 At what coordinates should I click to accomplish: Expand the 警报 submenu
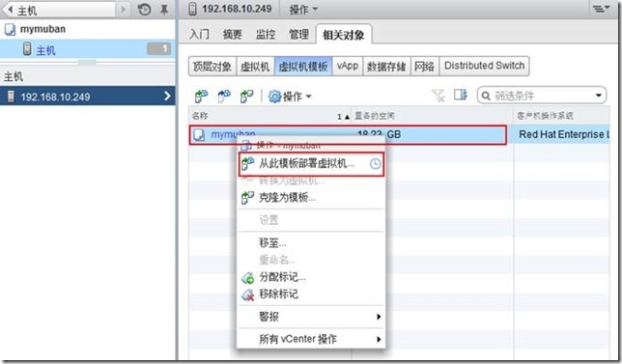[311, 317]
